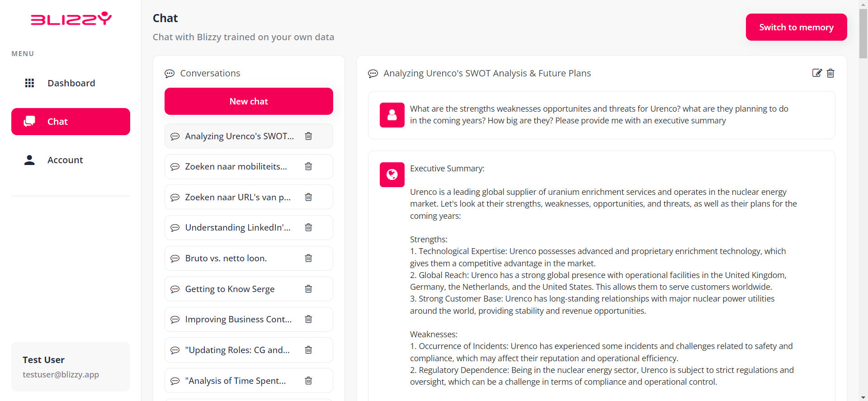Click the Account person icon
Viewport: 868px width, 401px height.
pyautogui.click(x=29, y=160)
